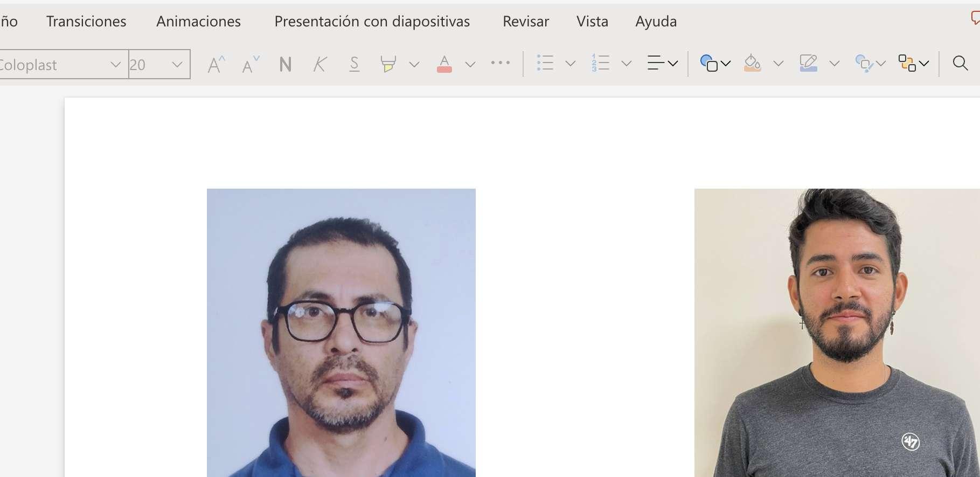This screenshot has width=980, height=477.
Task: Apply shape outline pen color
Action: (809, 63)
